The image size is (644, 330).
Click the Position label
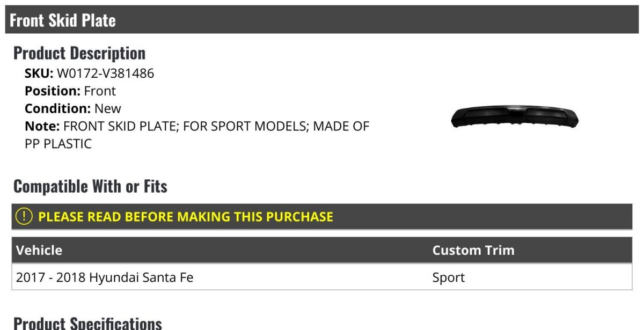click(53, 91)
